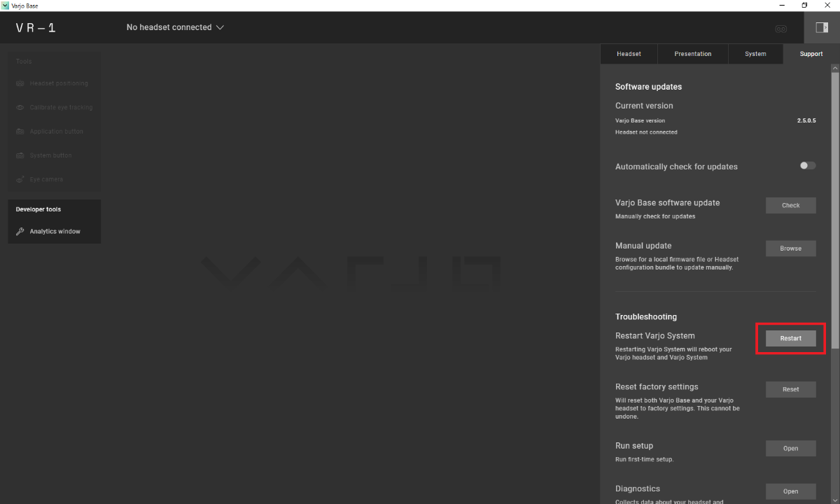Switch to the Headset tab
This screenshot has width=840, height=504.
pos(629,54)
